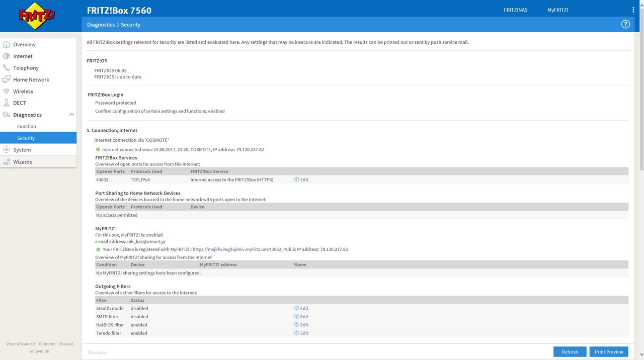This screenshot has height=360, width=644.
Task: Click Diagnostics in breadcrumb
Action: tap(101, 24)
